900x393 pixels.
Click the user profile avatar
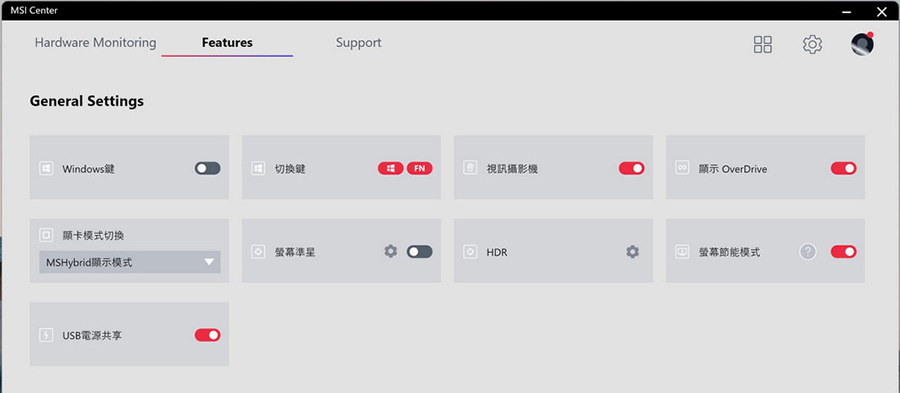[x=862, y=44]
